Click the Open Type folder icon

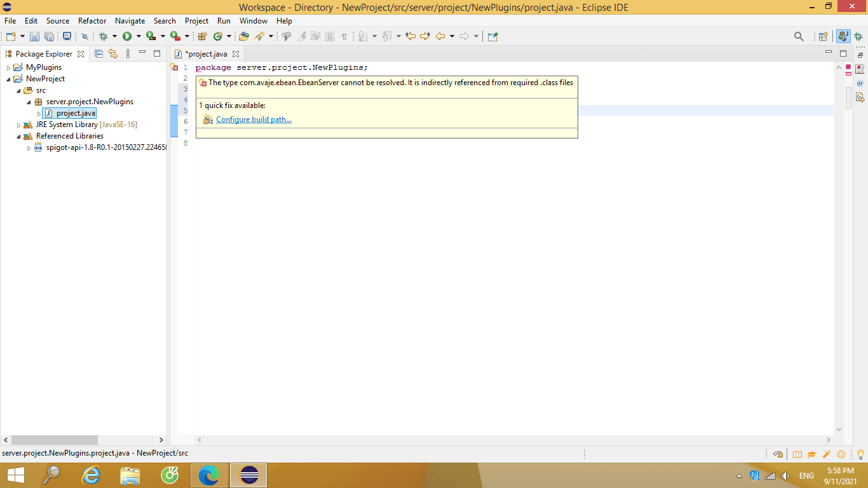click(x=243, y=36)
